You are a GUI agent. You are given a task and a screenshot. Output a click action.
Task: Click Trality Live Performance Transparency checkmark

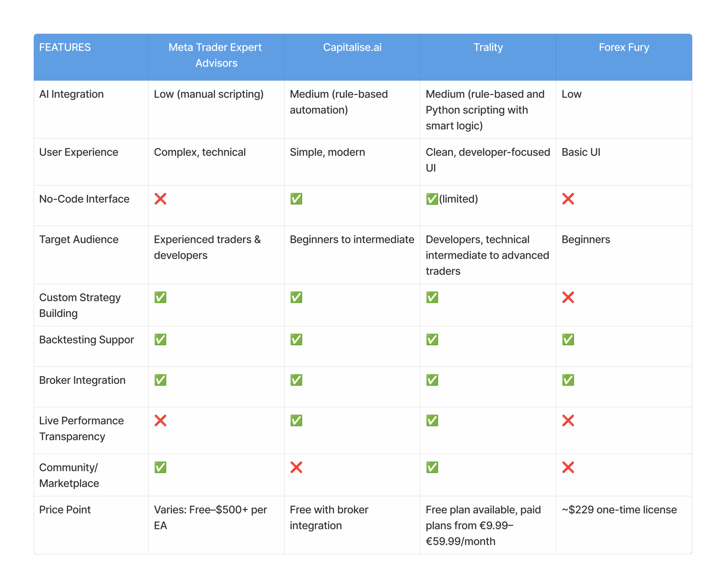(x=432, y=421)
